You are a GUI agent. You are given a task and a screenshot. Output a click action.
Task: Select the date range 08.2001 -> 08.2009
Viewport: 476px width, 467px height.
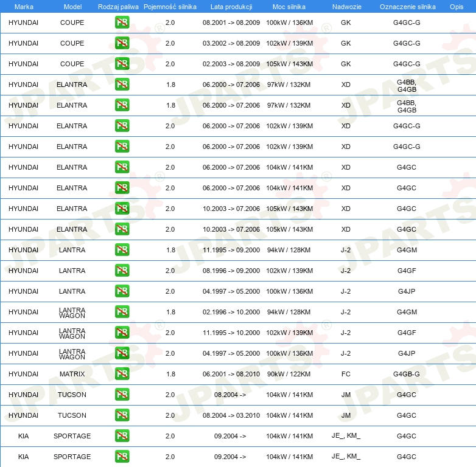coord(231,22)
